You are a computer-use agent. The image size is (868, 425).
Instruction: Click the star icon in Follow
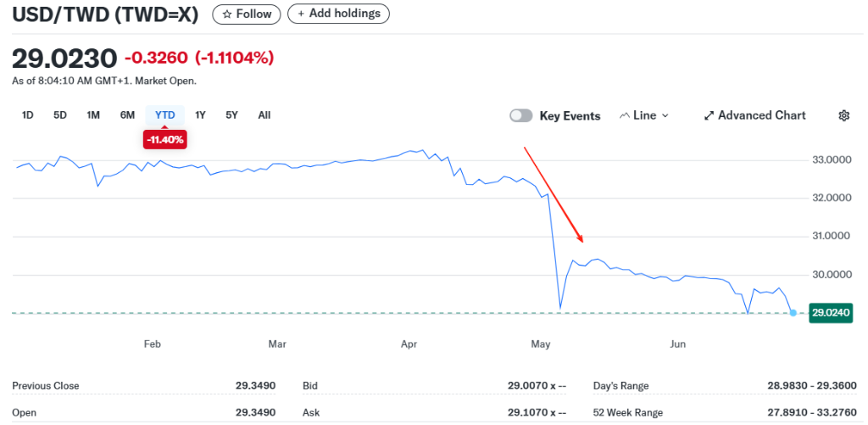[226, 14]
